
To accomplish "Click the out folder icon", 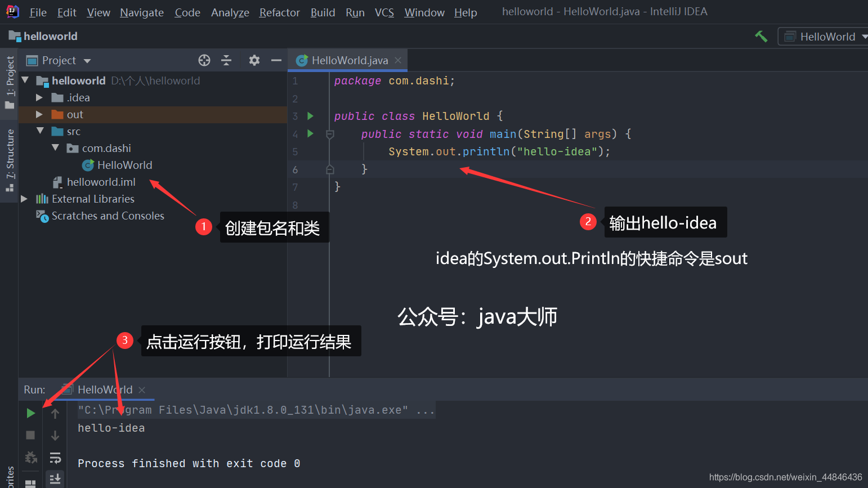I will [57, 114].
